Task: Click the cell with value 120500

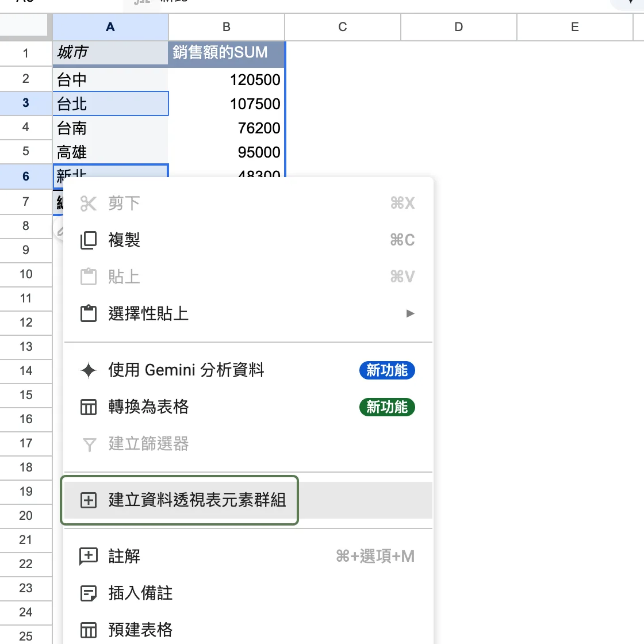Action: [x=227, y=79]
